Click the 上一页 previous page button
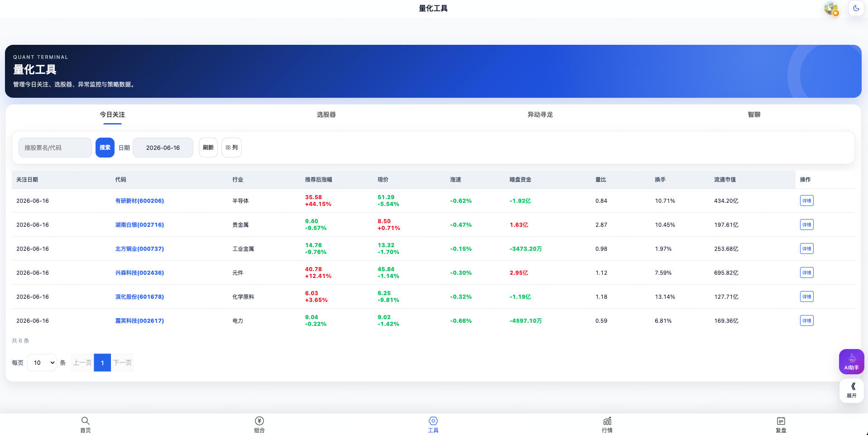 click(82, 363)
